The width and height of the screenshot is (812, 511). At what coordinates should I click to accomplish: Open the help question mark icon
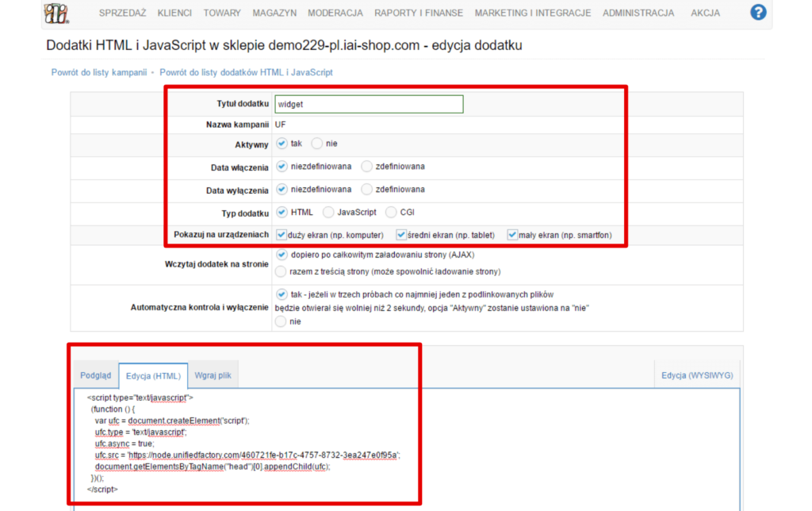[758, 12]
